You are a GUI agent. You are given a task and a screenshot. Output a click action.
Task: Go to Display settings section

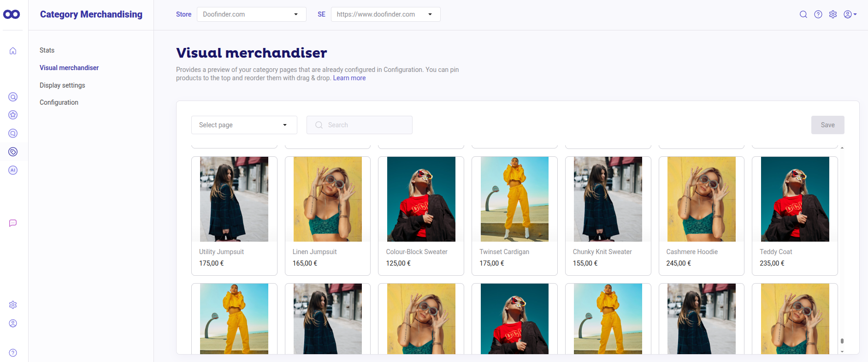point(62,85)
